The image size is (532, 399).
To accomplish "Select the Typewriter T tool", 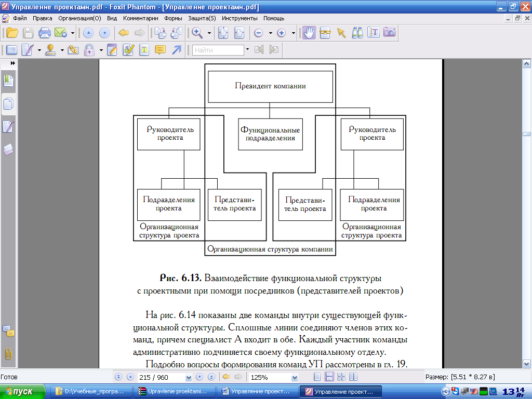I will pyautogui.click(x=144, y=50).
